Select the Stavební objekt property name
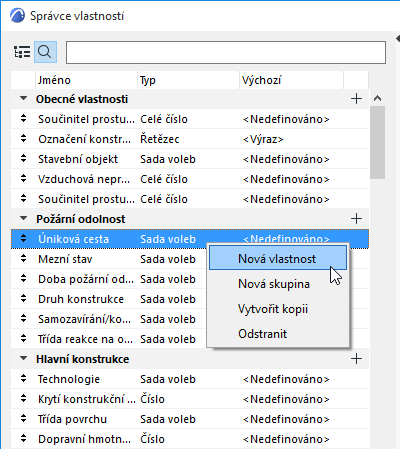 78,159
